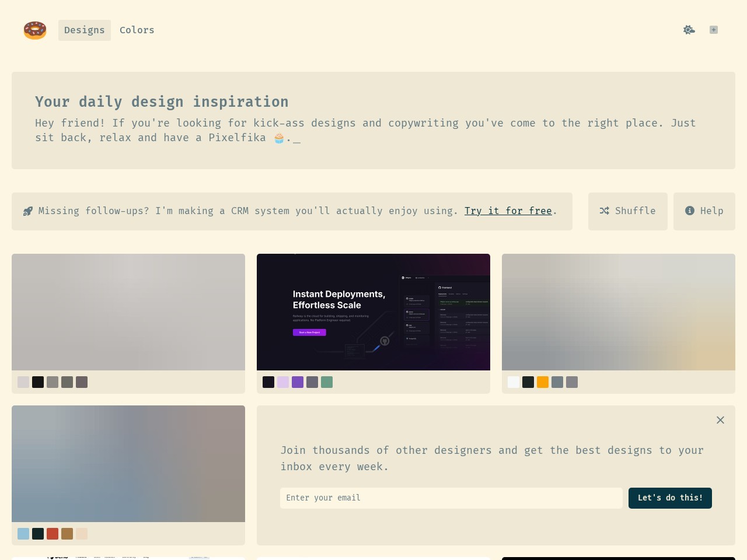Click the green swatch under Railway design
The height and width of the screenshot is (560, 747).
pos(327,382)
